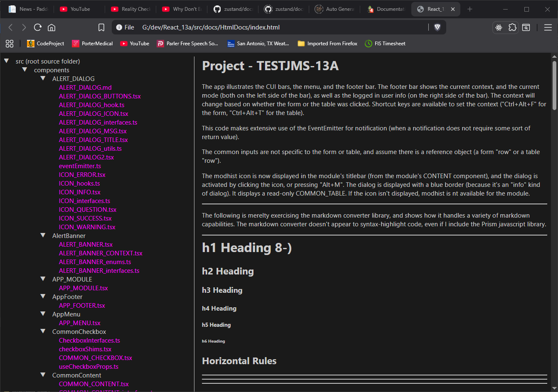Image resolution: width=558 pixels, height=392 pixels.
Task: Collapse the AppMenu folder
Action: pyautogui.click(x=43, y=314)
